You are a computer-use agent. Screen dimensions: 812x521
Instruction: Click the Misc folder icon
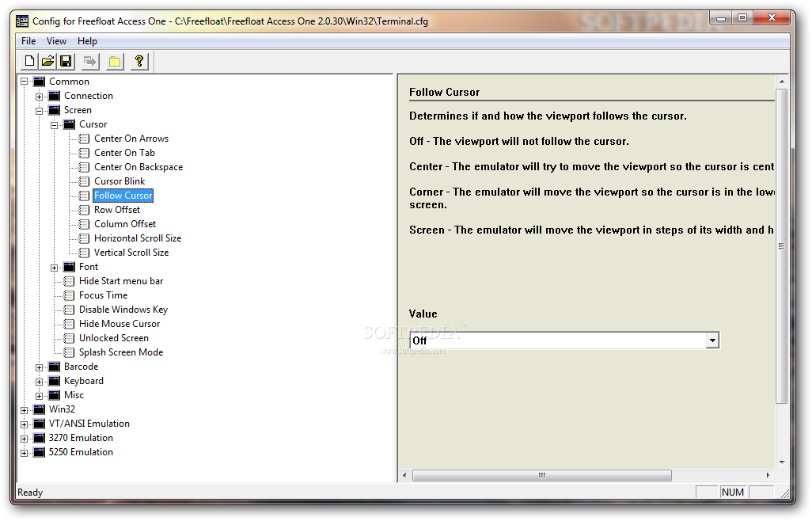[x=55, y=395]
